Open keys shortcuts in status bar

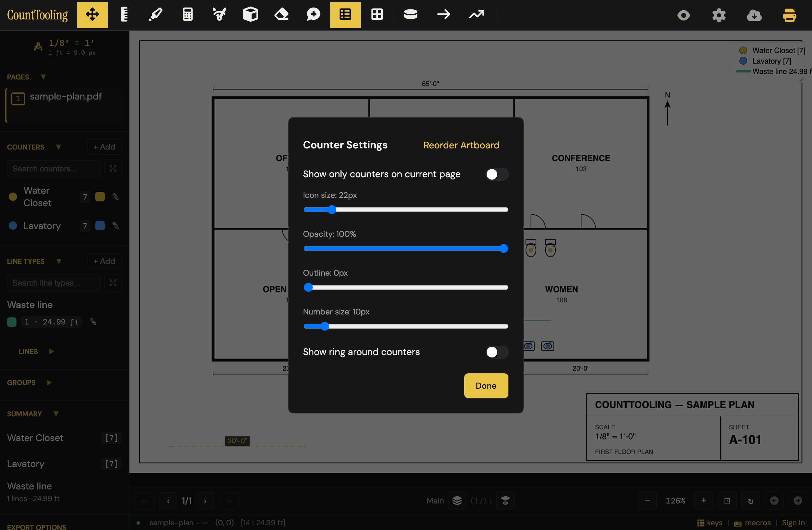click(710, 523)
